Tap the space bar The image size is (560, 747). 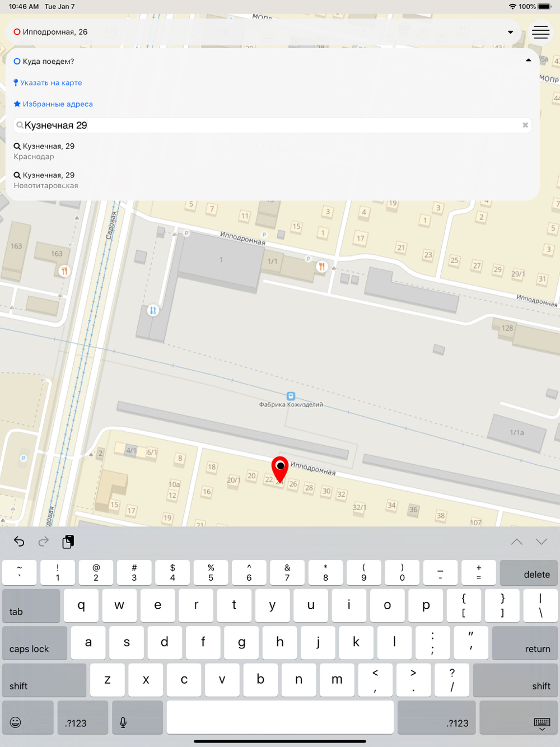click(x=280, y=717)
